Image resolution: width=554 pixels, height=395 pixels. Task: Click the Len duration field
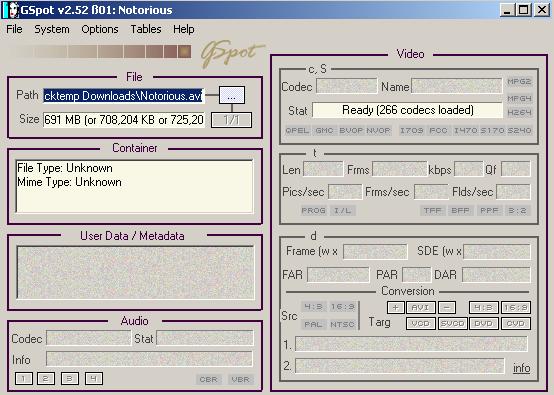pyautogui.click(x=323, y=169)
